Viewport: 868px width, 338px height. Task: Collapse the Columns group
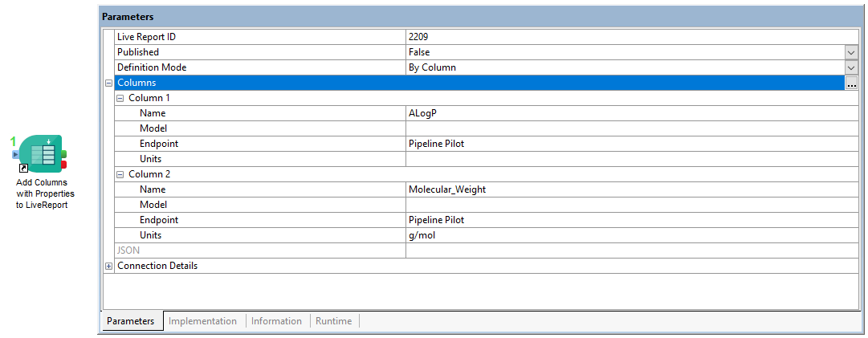pyautogui.click(x=108, y=83)
